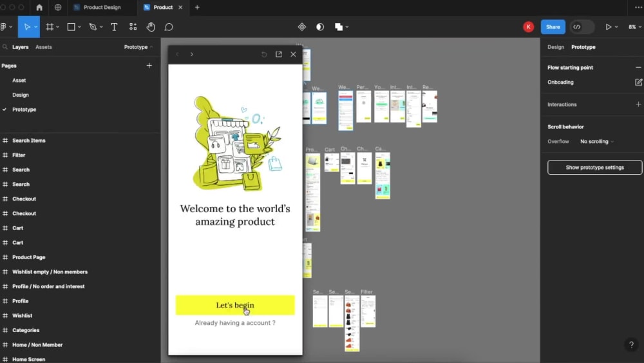
Task: Open the 8% zoom dropdown
Action: tap(634, 26)
